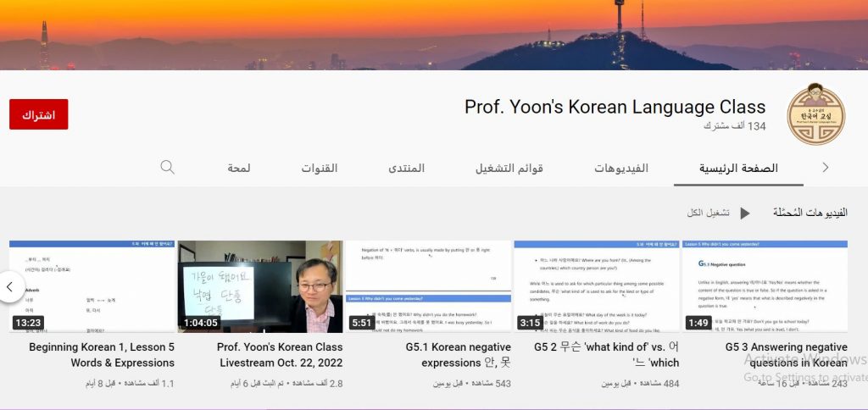Image resolution: width=868 pixels, height=410 pixels.
Task: Play the G5.1 Korean negative expressions thumbnail
Action: [x=428, y=286]
